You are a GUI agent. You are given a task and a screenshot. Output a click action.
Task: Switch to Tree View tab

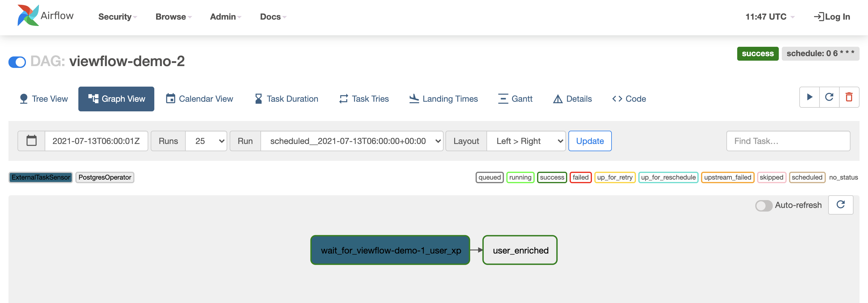pos(43,99)
